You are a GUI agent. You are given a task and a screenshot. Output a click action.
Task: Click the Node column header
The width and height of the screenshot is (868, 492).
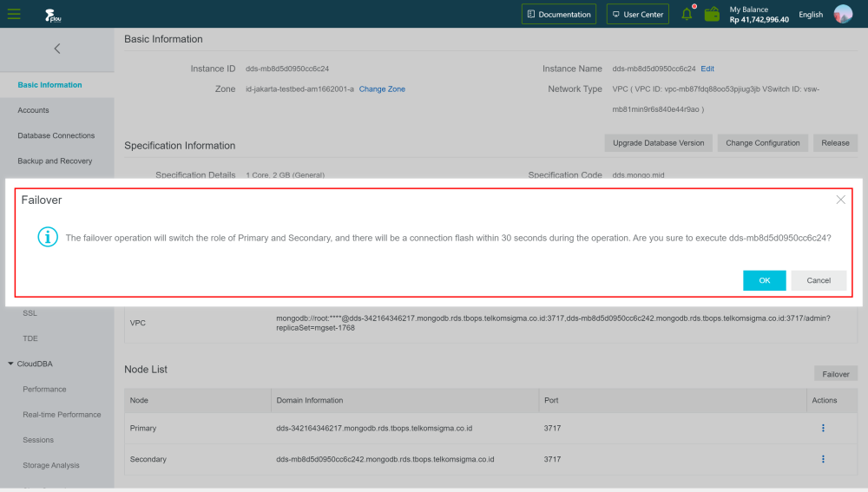[139, 400]
